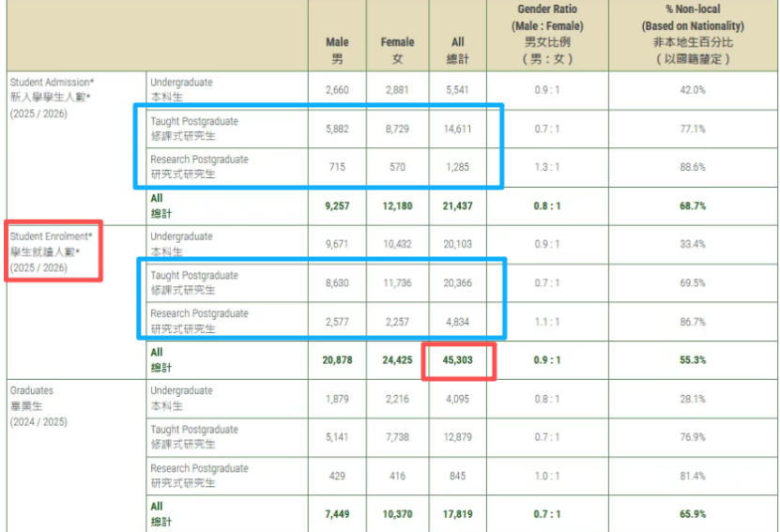Click the total enrolment figure 45,303
The image size is (780, 532).
457,360
